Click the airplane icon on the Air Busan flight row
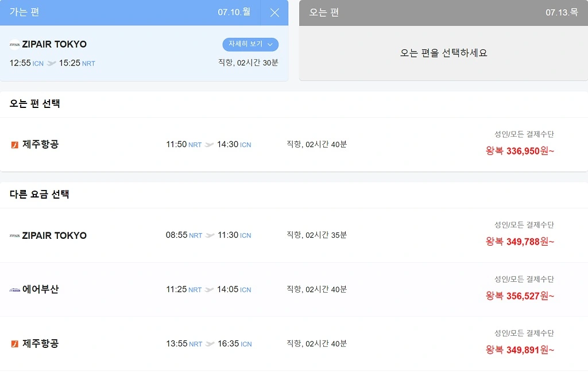Viewport: 588px width, 372px height. coord(210,289)
